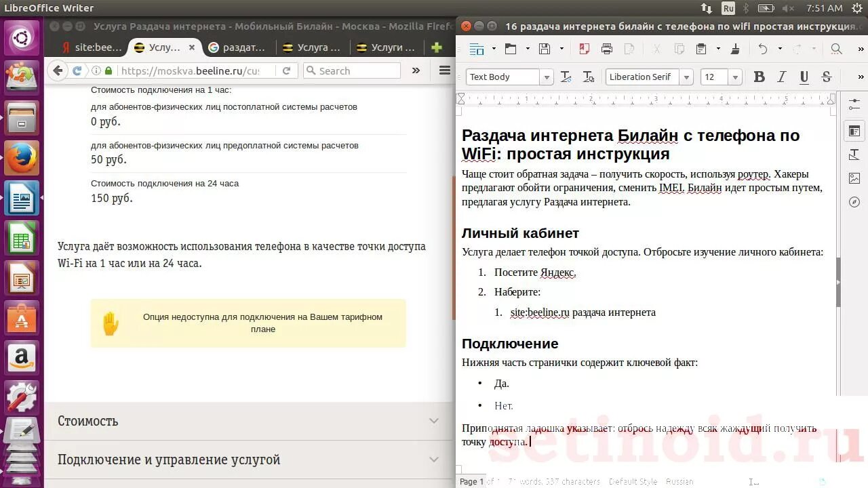
Task: Click the Export as PDF icon
Action: pyautogui.click(x=584, y=49)
